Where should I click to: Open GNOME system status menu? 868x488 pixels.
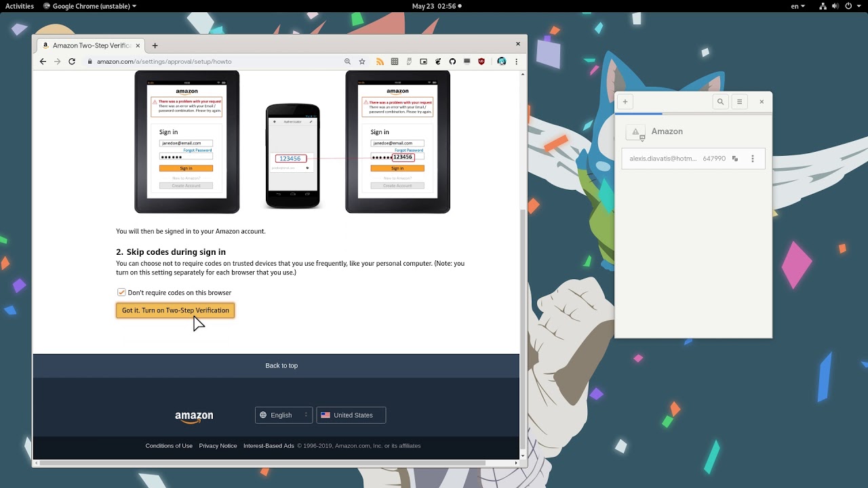coord(839,6)
